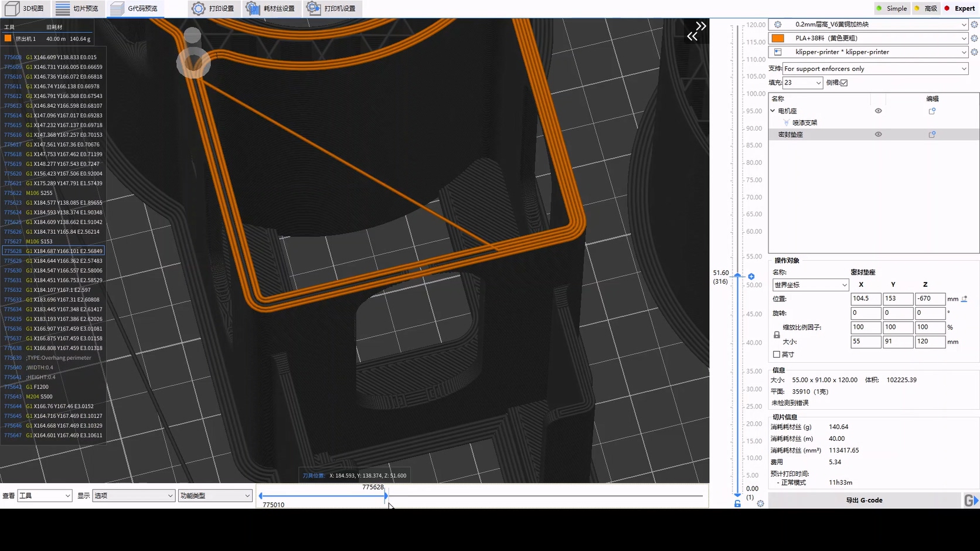Uncheck the 侧裙 checkbox
The width and height of the screenshot is (980, 551).
pos(843,83)
